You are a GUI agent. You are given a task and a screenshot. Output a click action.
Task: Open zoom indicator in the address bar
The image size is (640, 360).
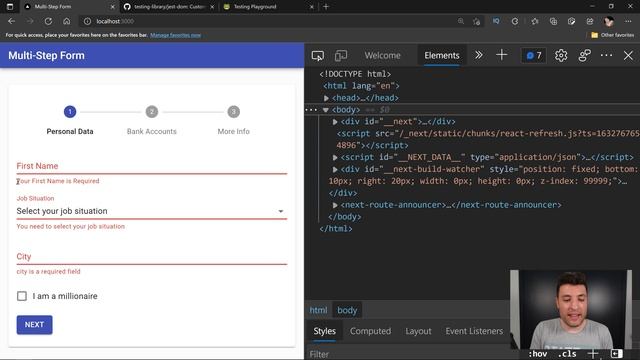[x=461, y=21]
